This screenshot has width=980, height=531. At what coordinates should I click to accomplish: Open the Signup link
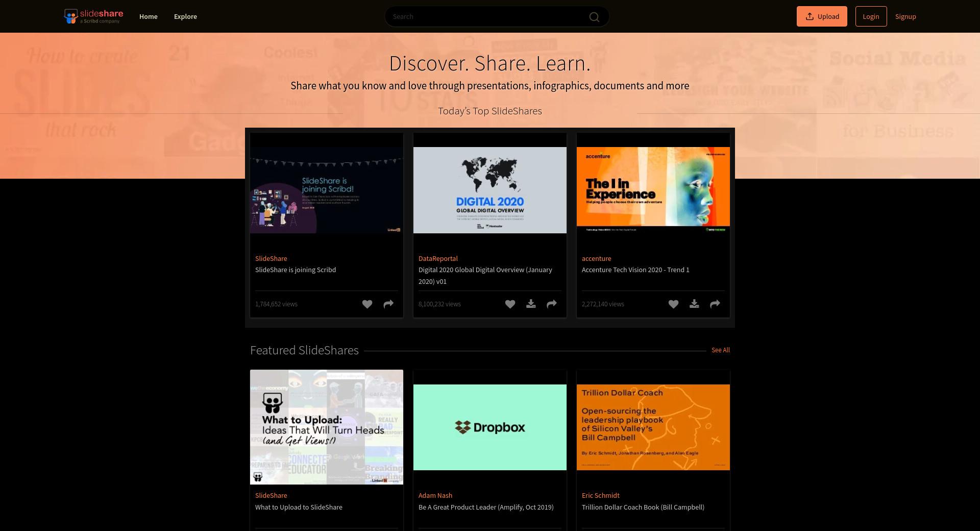point(905,16)
